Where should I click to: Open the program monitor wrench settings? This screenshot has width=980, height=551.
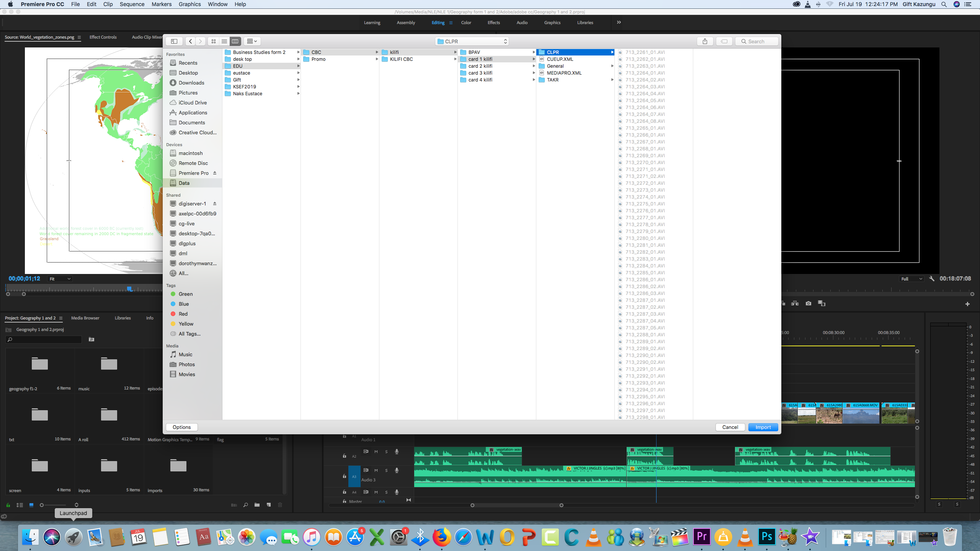click(x=932, y=279)
